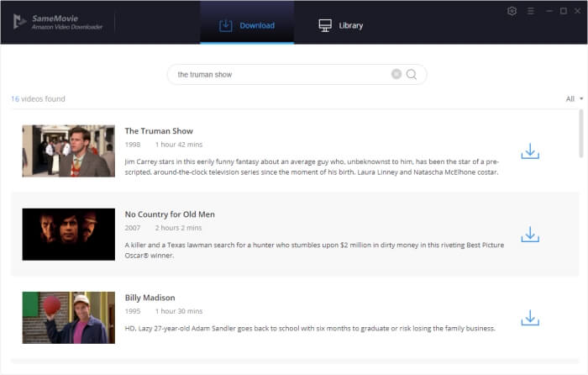Open the hamburger menu in title bar
588x375 pixels.
[530, 11]
